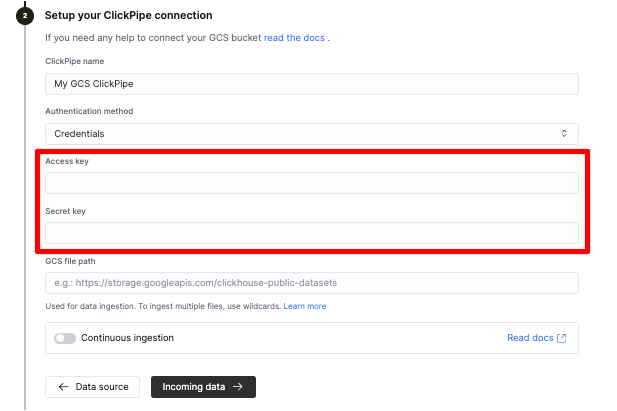This screenshot has width=617, height=411.
Task: Click the right arrow icon on Incoming data
Action: pos(238,387)
